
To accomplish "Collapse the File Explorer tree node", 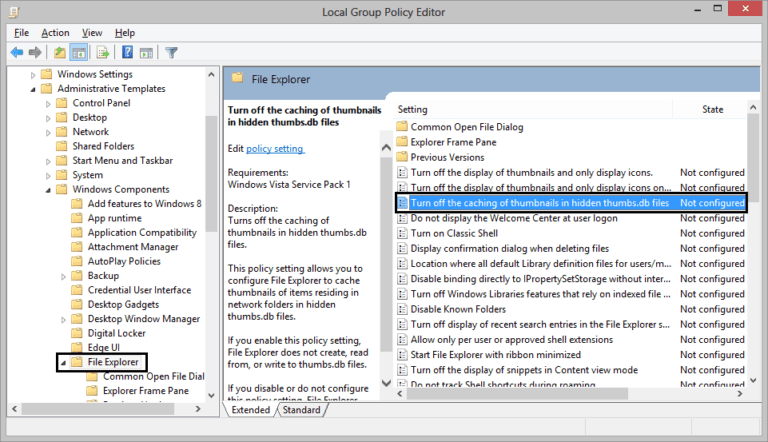I will 62,362.
